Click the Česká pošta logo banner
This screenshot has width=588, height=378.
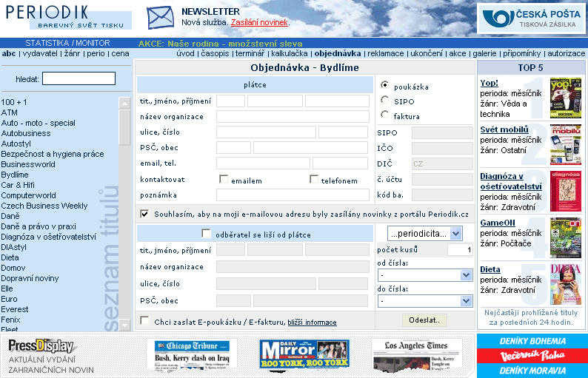[530, 19]
